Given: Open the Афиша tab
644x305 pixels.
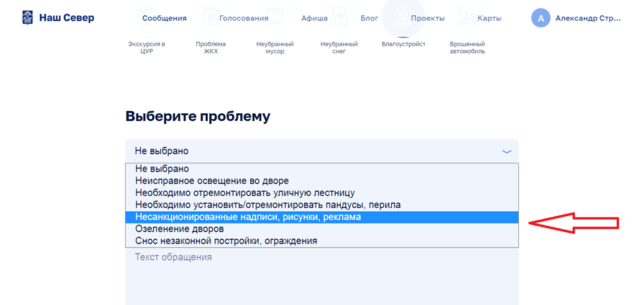Looking at the screenshot, I should (x=314, y=18).
